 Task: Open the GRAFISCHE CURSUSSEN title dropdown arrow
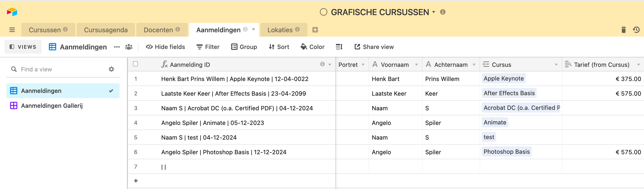coord(434,12)
